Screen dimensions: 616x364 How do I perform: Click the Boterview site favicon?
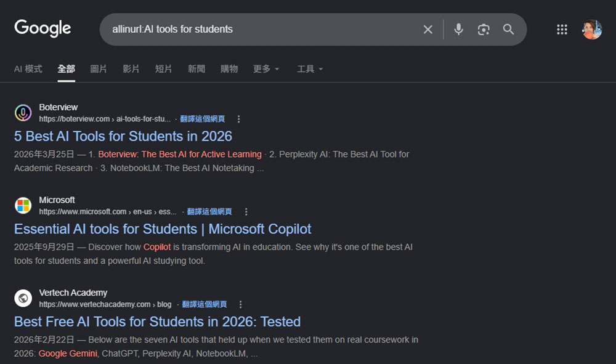coord(23,113)
